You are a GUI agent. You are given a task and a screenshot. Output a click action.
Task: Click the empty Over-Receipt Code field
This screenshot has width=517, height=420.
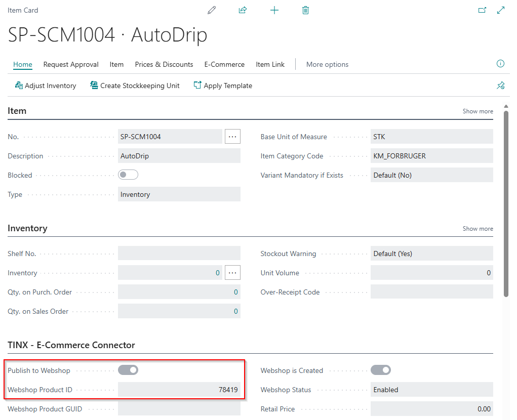click(x=432, y=292)
